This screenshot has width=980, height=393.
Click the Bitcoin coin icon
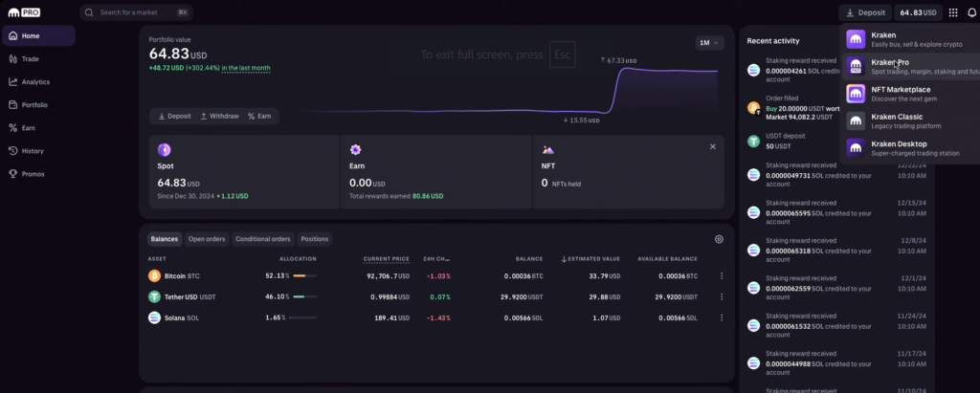click(x=154, y=275)
